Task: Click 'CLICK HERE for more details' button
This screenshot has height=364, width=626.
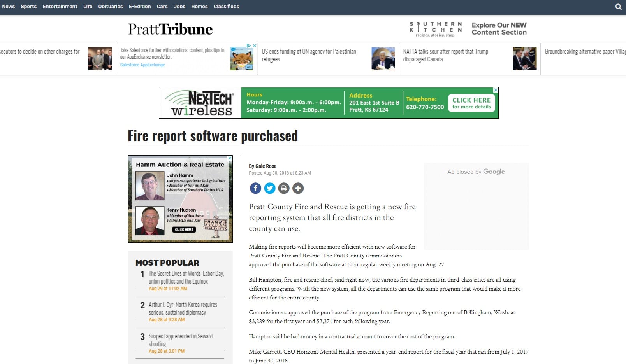Action: [x=471, y=103]
